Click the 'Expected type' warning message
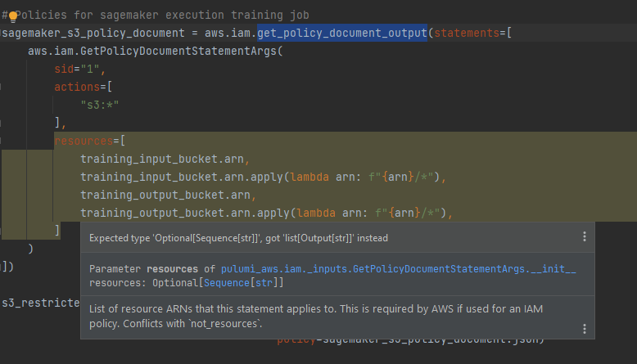The height and width of the screenshot is (364, 637). coord(238,238)
